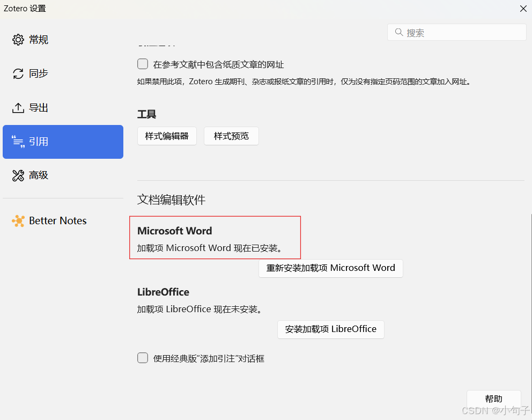Click the 文档编辑软件 section title

point(171,200)
